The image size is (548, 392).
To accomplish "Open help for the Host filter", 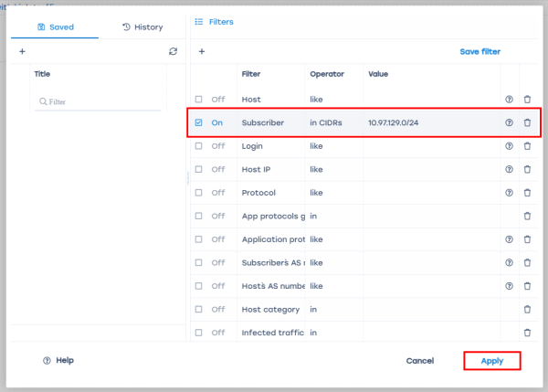I will (509, 99).
